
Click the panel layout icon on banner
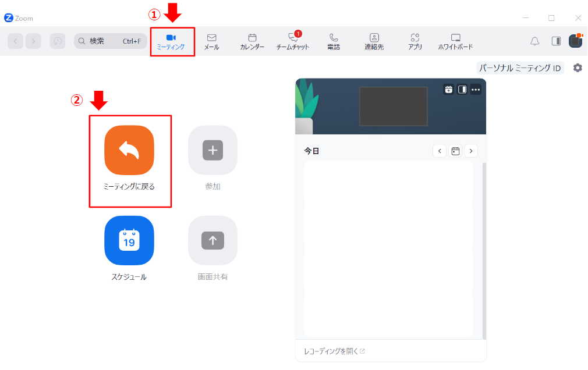462,90
